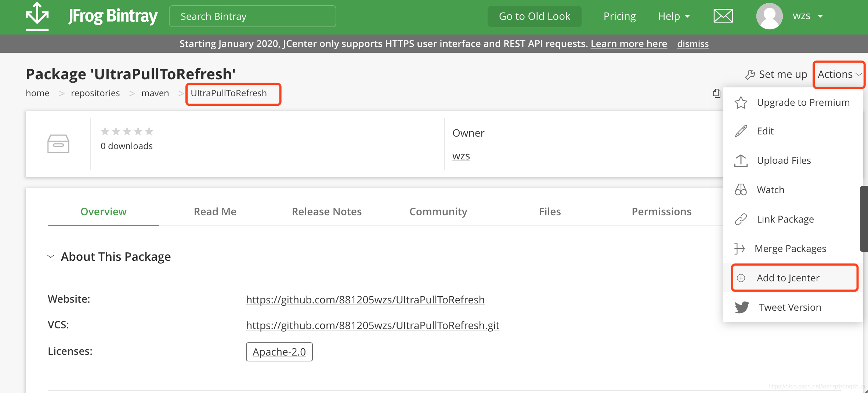868x393 pixels.
Task: Open the Files tab
Action: pyautogui.click(x=550, y=212)
